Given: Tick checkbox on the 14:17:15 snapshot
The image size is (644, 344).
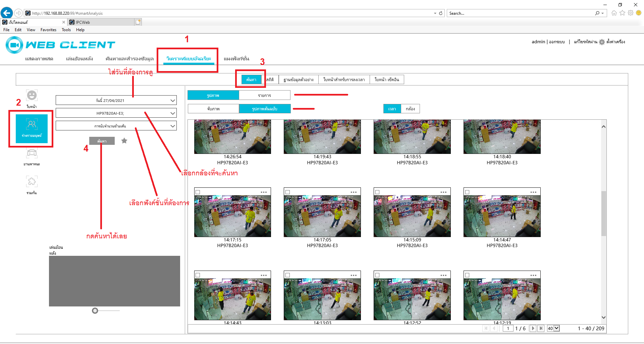Looking at the screenshot, I should point(198,192).
